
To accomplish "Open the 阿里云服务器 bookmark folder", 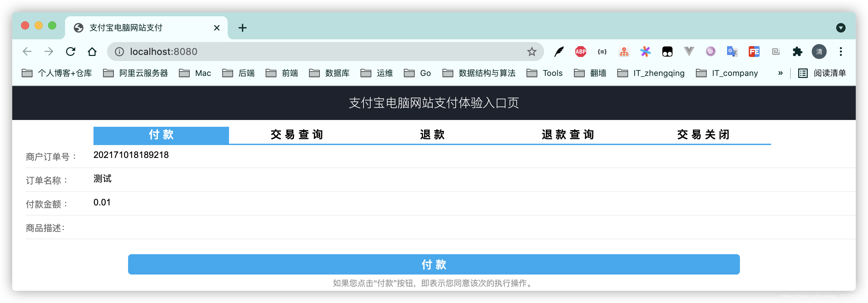I will (x=136, y=73).
